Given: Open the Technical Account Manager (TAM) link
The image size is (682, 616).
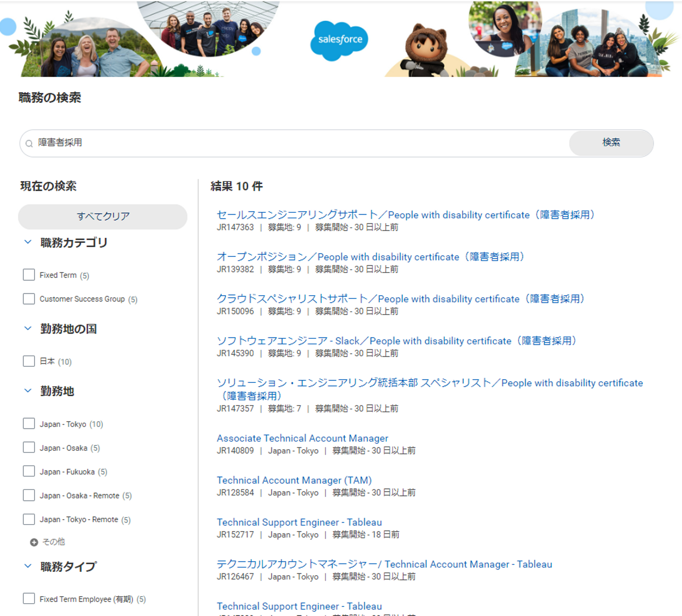Looking at the screenshot, I should pyautogui.click(x=294, y=480).
